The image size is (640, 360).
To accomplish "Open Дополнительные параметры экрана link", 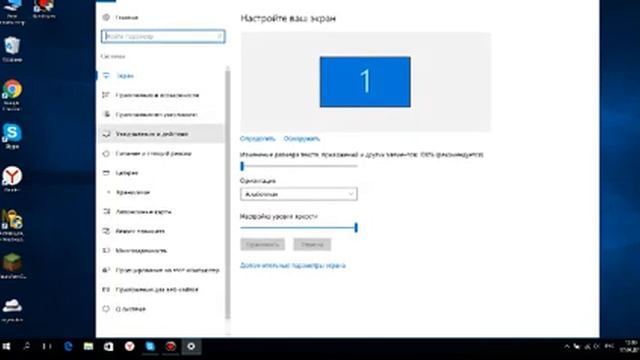I will pyautogui.click(x=293, y=266).
